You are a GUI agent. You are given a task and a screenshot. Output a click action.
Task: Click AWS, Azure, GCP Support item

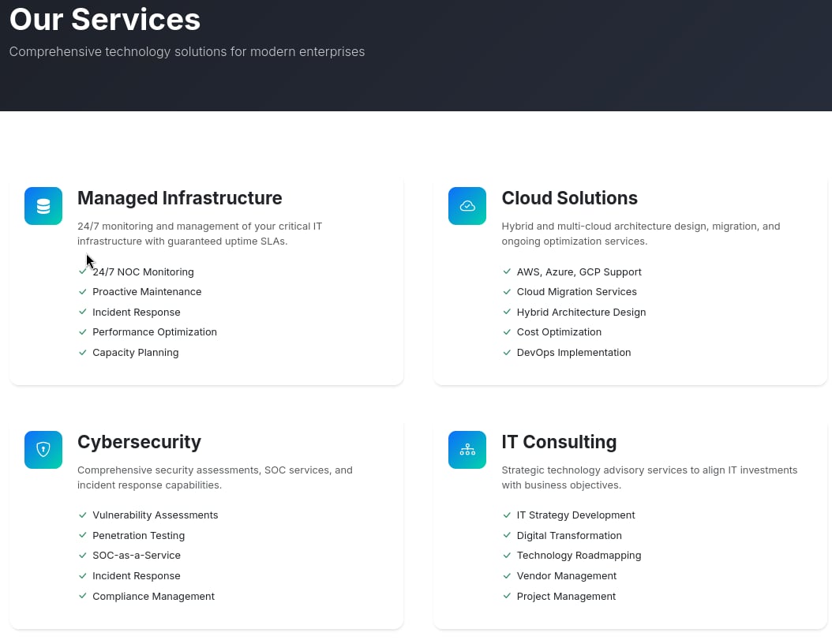(x=579, y=272)
